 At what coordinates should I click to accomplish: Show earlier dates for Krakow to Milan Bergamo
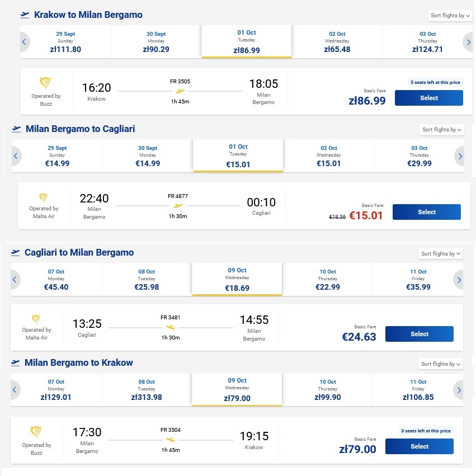[x=25, y=42]
